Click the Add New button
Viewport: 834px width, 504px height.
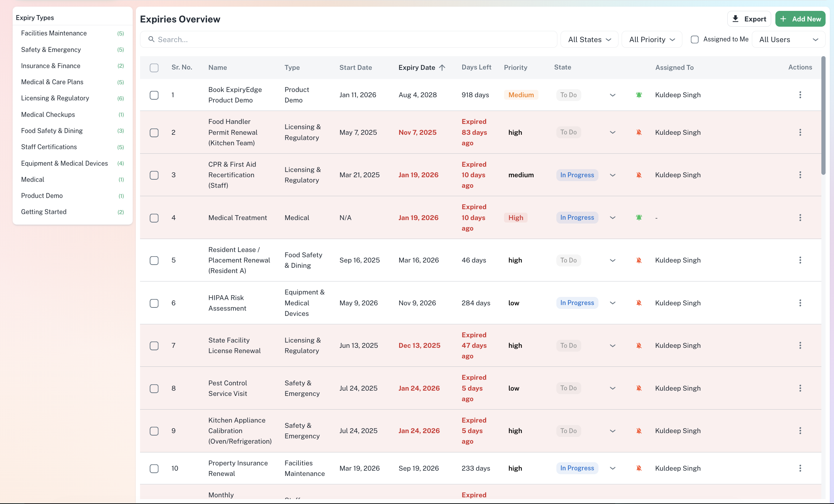click(x=800, y=19)
